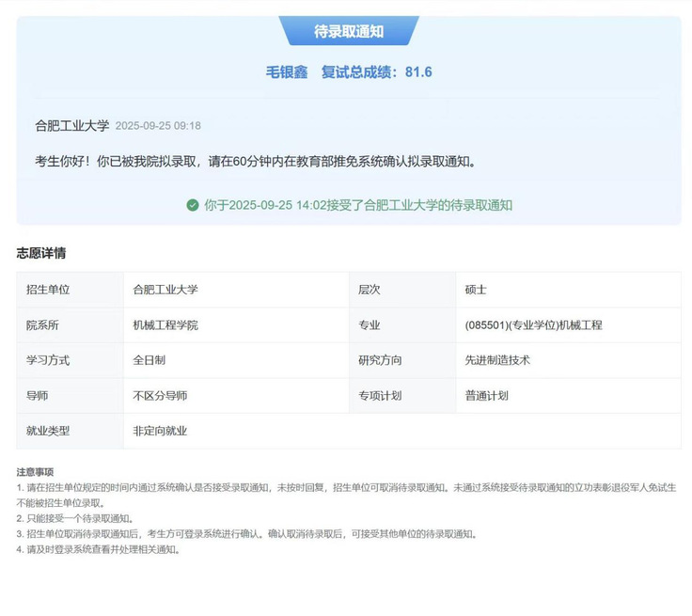The width and height of the screenshot is (692, 616).
Task: Click the timestamp 2025-09-25 09:18
Action: [158, 126]
